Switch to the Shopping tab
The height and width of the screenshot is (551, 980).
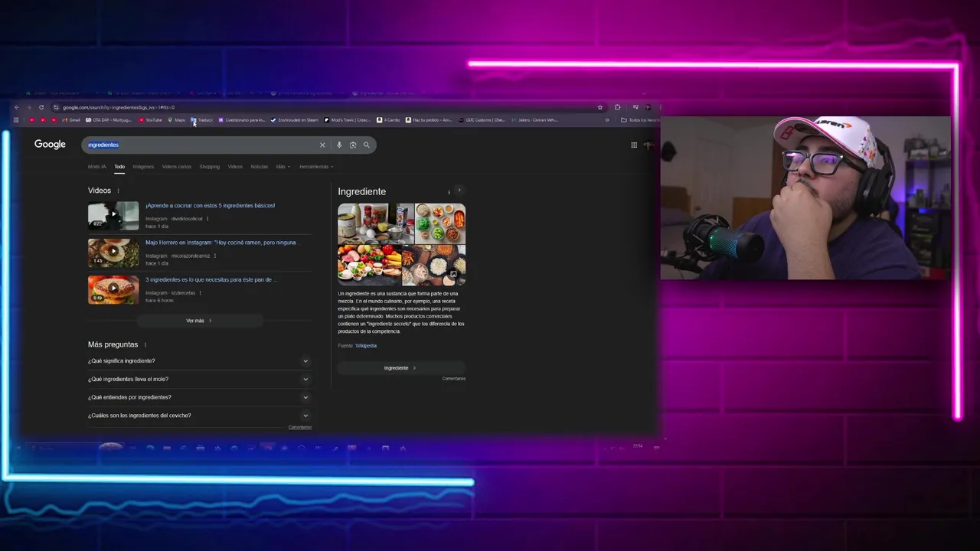[210, 167]
